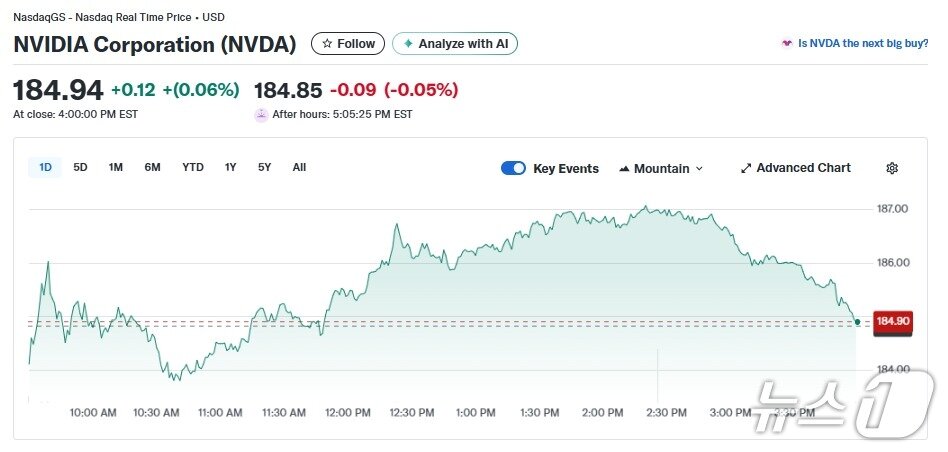Click the star icon on Follow button
948x452 pixels.
(326, 44)
